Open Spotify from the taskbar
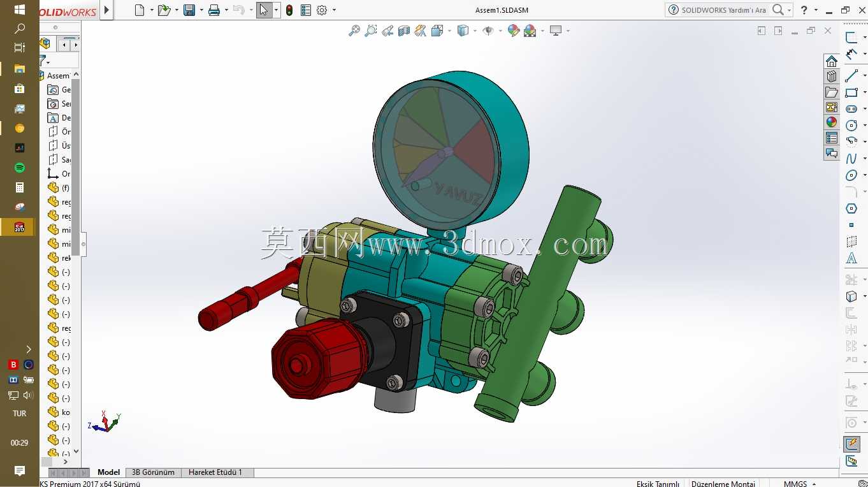The width and height of the screenshot is (868, 487). [19, 168]
